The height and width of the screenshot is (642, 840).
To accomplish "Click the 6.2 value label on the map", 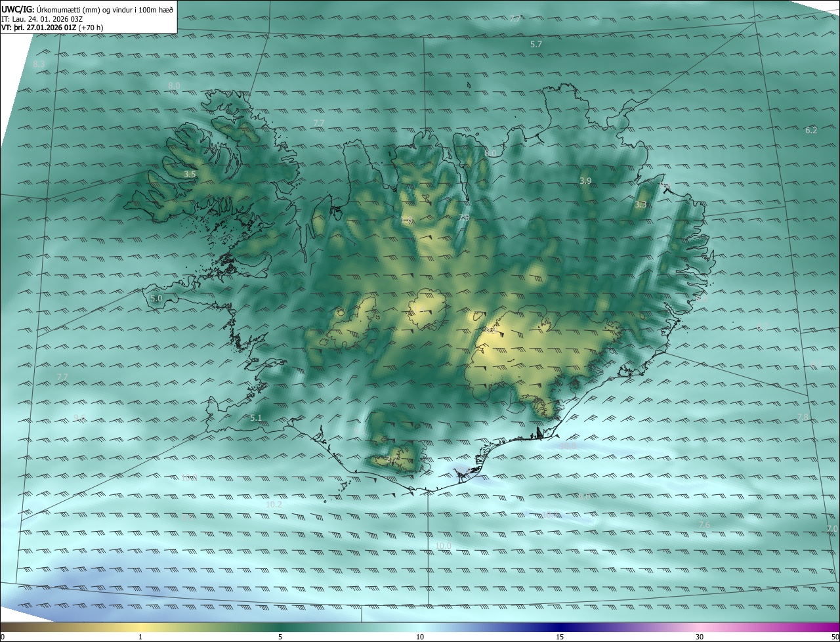I will (811, 130).
